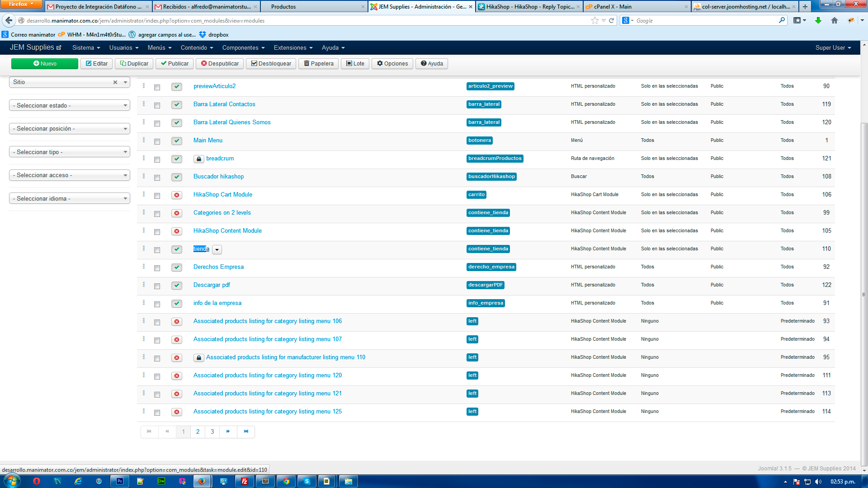This screenshot has height=488, width=868.
Task: Tick the checkbox for Descargar pdf row
Action: coord(157,286)
